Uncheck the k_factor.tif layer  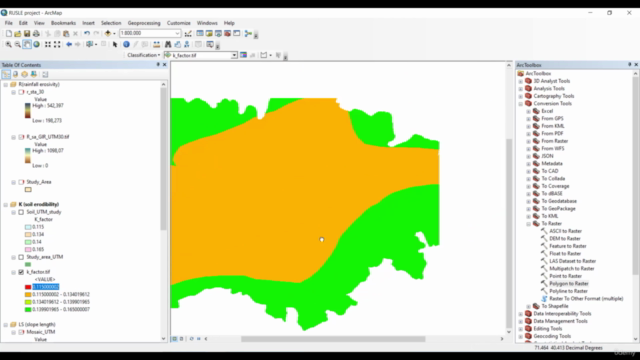[21, 272]
